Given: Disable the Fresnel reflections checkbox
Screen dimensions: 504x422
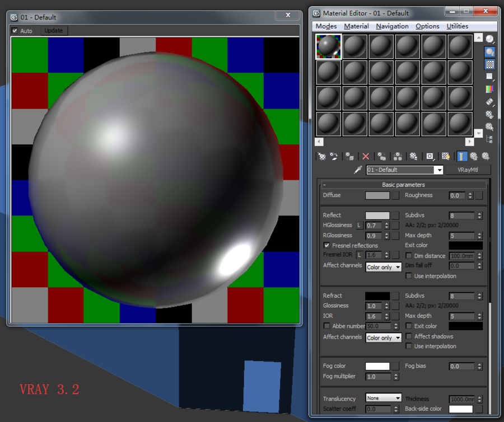Looking at the screenshot, I should [x=327, y=245].
